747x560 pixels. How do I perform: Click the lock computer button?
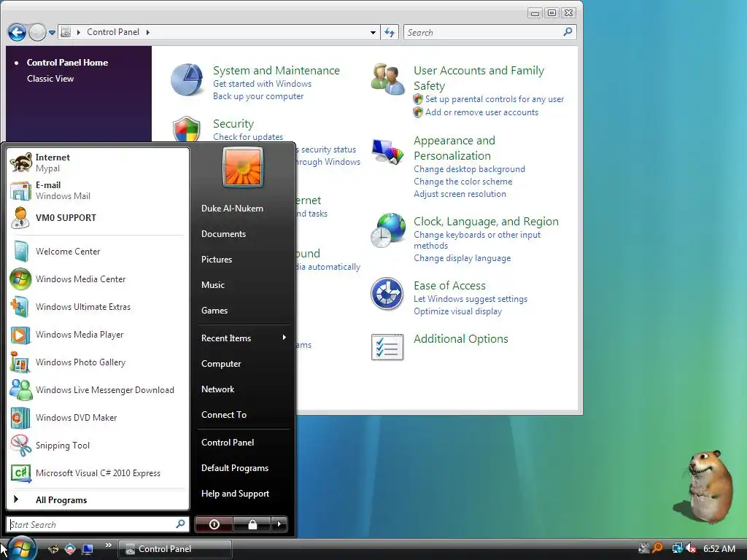click(x=252, y=524)
